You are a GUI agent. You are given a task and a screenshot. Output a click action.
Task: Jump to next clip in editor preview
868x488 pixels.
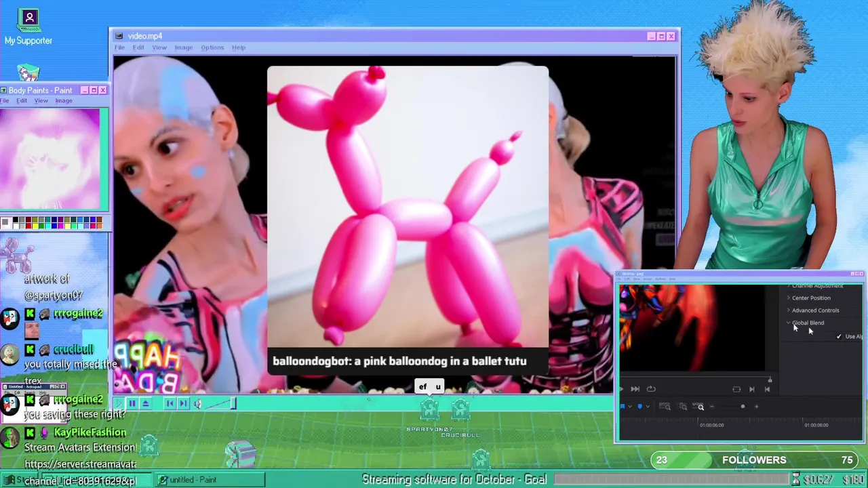point(752,389)
